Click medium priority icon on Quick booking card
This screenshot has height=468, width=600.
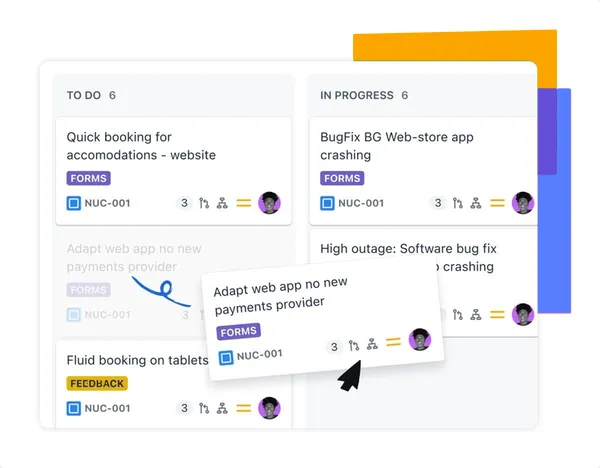point(243,203)
